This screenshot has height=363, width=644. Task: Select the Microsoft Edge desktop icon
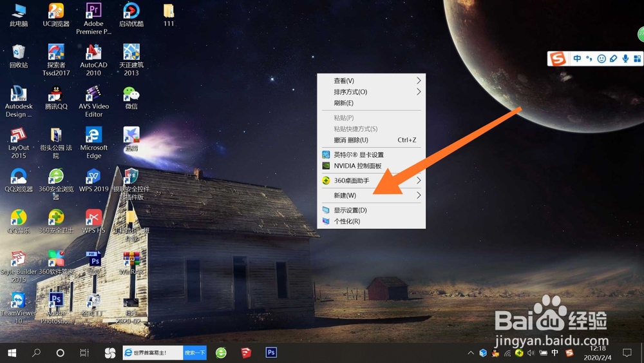93,143
